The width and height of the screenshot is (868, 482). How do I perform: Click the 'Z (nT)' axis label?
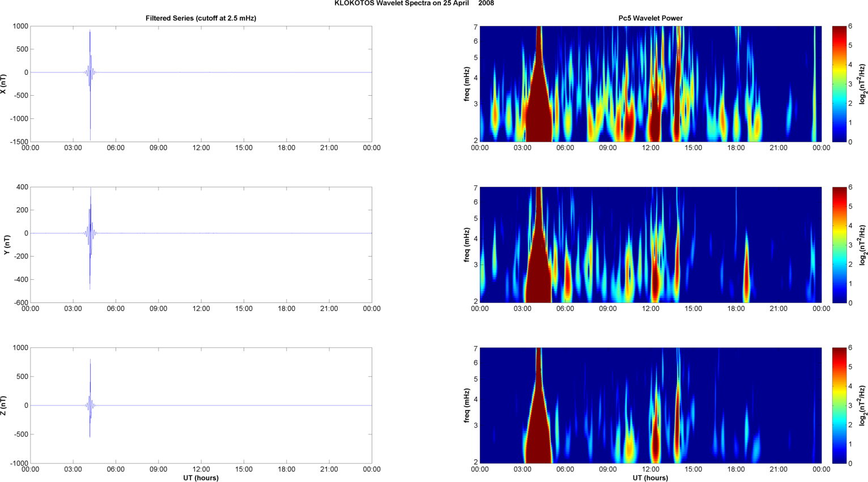pos(4,406)
